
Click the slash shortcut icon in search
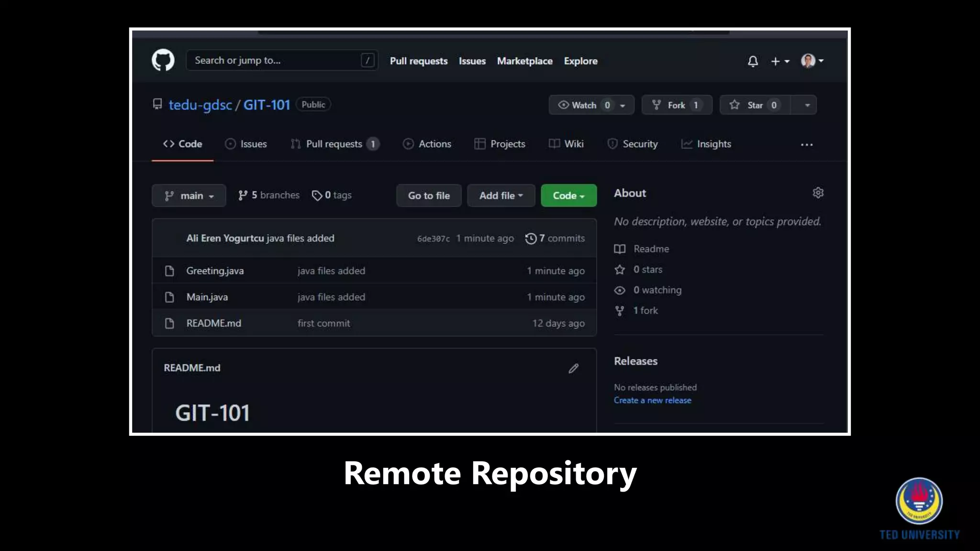367,60
